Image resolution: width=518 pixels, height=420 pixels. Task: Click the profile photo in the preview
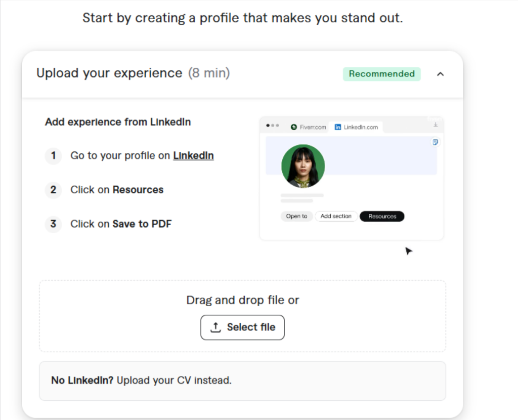303,166
